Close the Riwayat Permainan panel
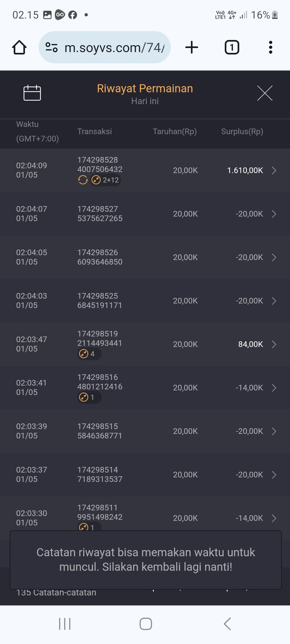 pyautogui.click(x=265, y=93)
